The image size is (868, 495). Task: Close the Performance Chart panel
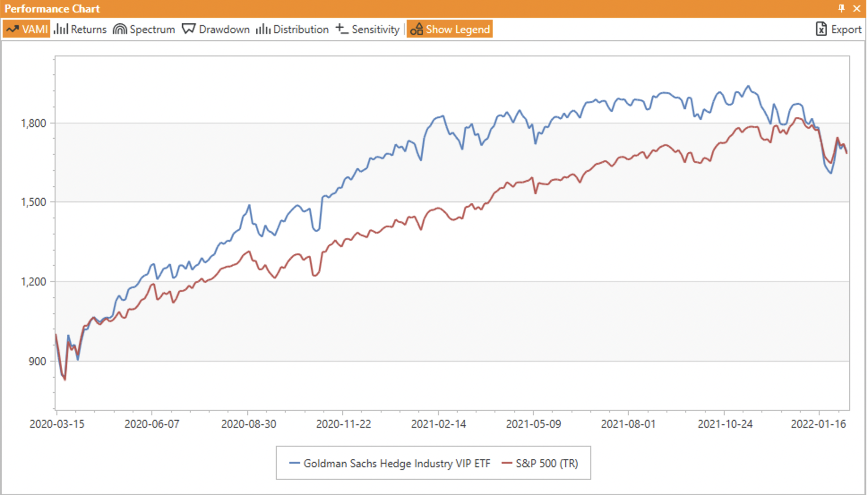pos(857,9)
